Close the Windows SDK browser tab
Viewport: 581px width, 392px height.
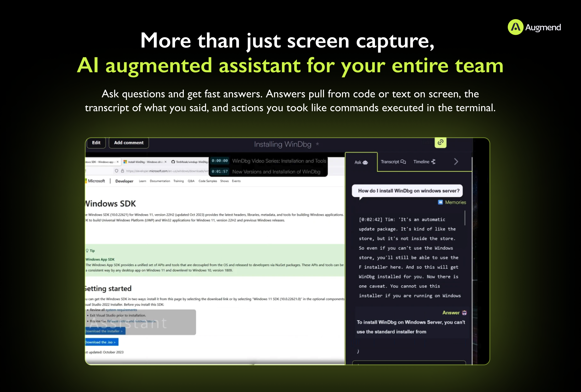point(118,162)
